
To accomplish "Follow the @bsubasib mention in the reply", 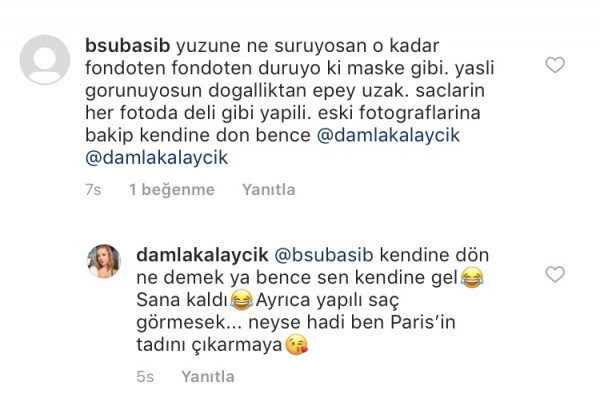I will 324,255.
